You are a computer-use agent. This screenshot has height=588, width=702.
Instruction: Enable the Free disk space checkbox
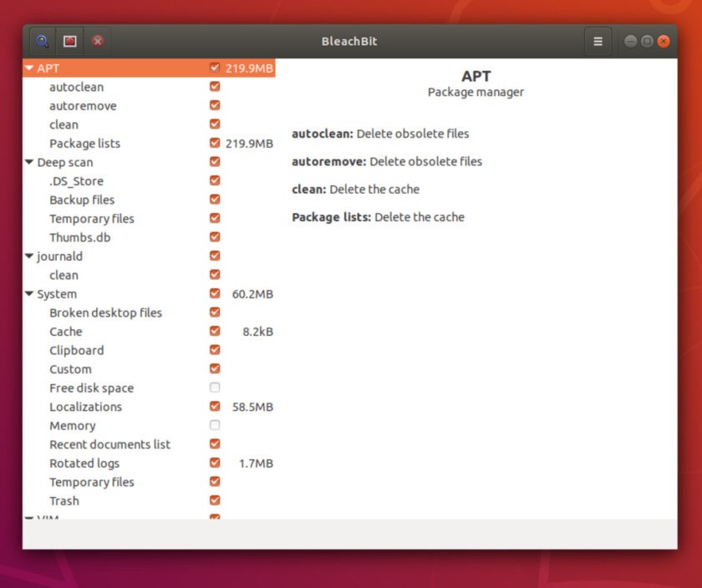(x=215, y=387)
